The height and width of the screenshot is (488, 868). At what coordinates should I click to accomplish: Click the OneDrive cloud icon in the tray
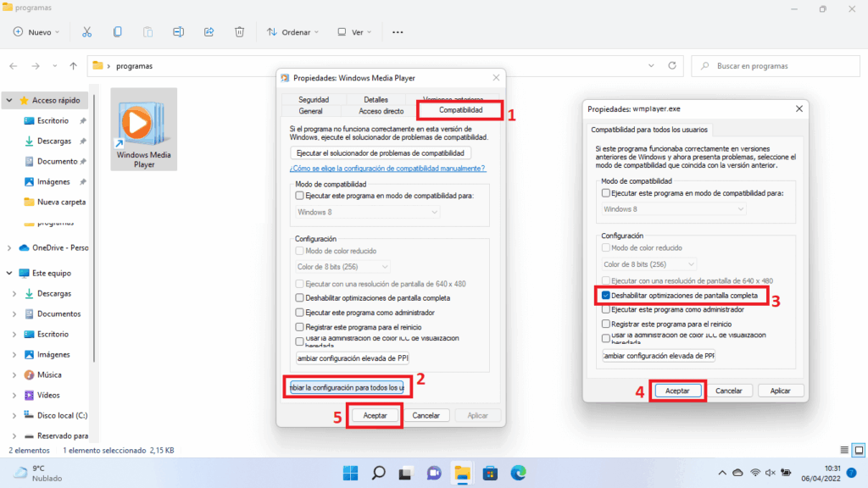tap(737, 472)
